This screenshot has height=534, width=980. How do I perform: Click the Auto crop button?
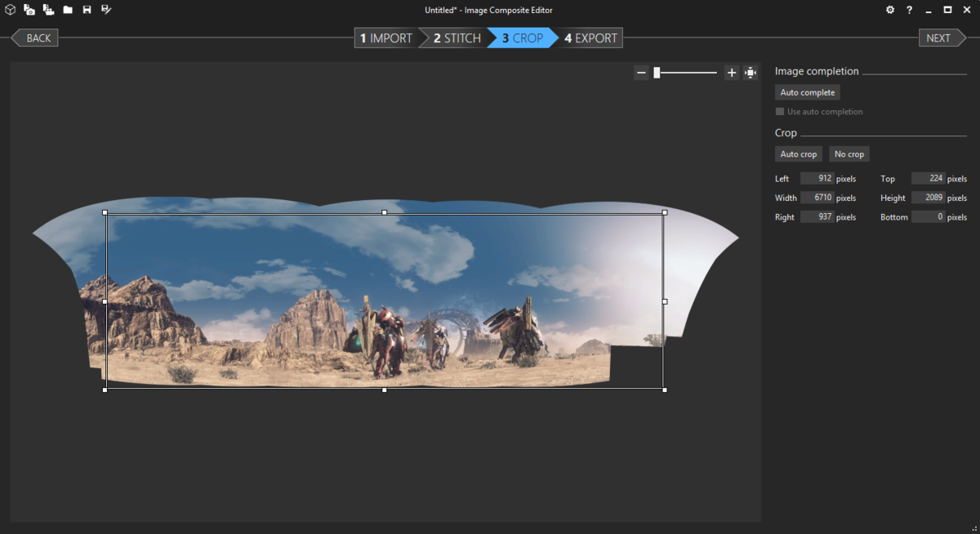click(x=799, y=154)
